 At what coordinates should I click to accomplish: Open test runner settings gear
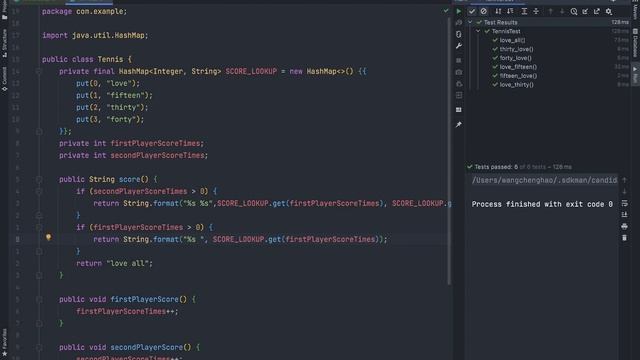click(609, 11)
